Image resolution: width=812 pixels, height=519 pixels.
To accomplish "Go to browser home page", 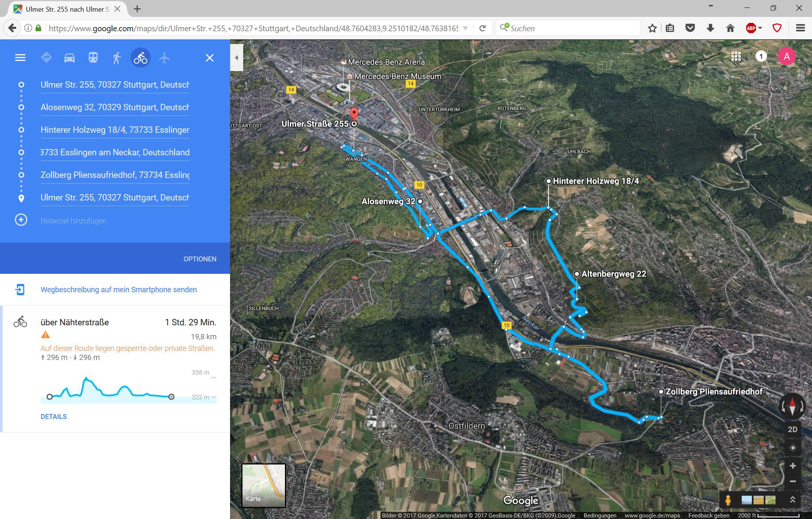I will click(730, 28).
